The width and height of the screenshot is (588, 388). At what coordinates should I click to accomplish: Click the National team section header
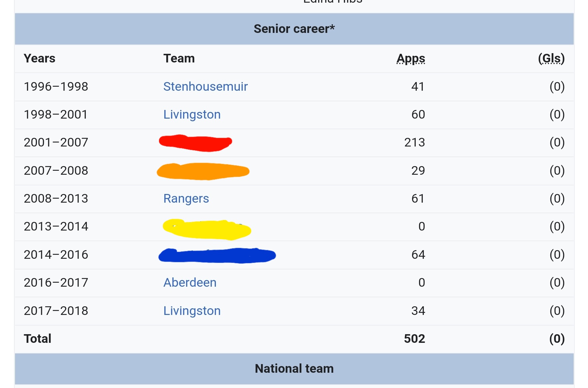pos(294,369)
